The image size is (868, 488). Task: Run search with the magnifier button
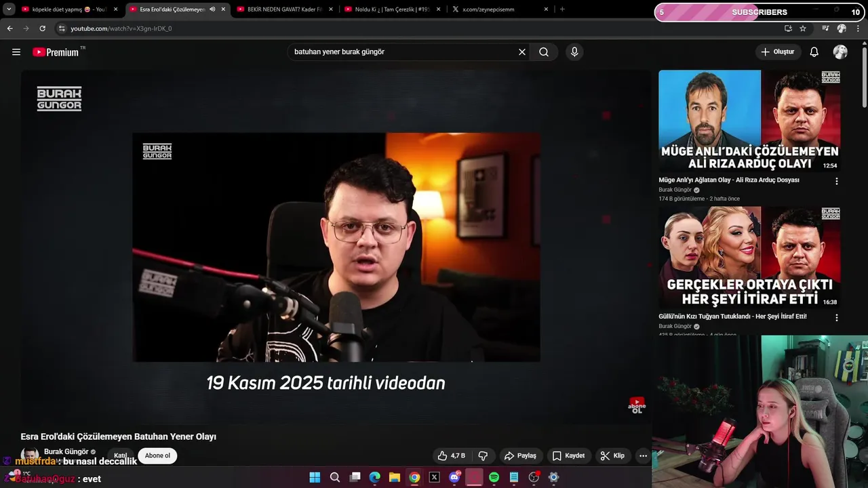544,52
